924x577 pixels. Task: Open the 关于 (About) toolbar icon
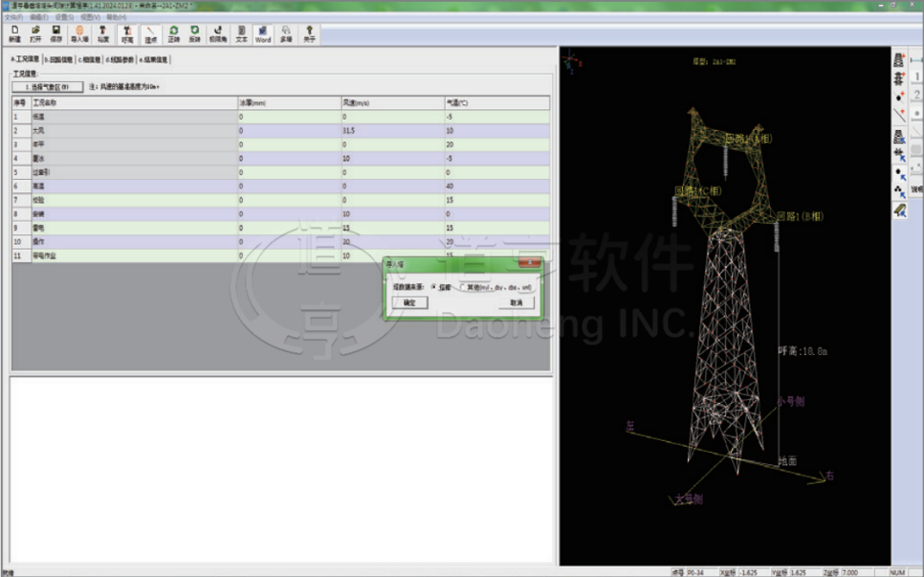click(309, 33)
